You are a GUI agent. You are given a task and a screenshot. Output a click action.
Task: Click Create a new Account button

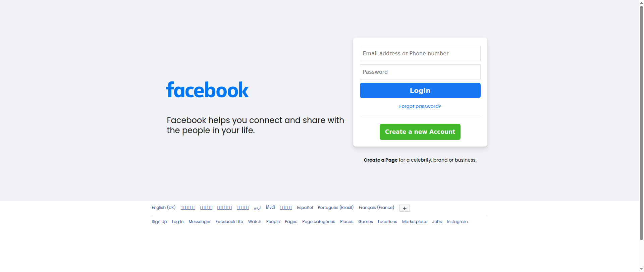click(420, 132)
